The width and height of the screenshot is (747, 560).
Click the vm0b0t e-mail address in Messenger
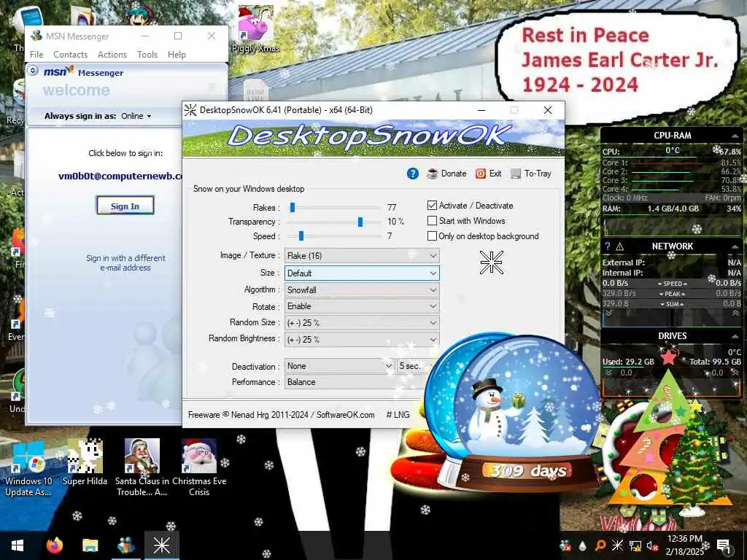120,176
